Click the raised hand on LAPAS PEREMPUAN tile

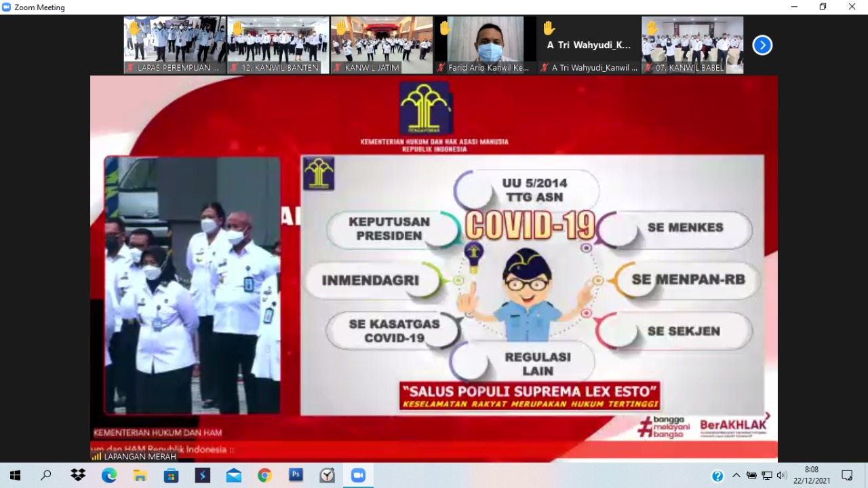point(134,29)
